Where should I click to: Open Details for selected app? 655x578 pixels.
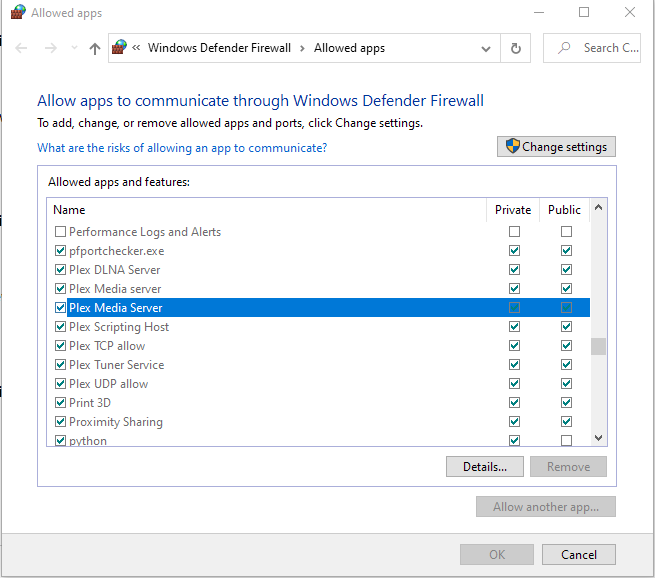coord(485,466)
